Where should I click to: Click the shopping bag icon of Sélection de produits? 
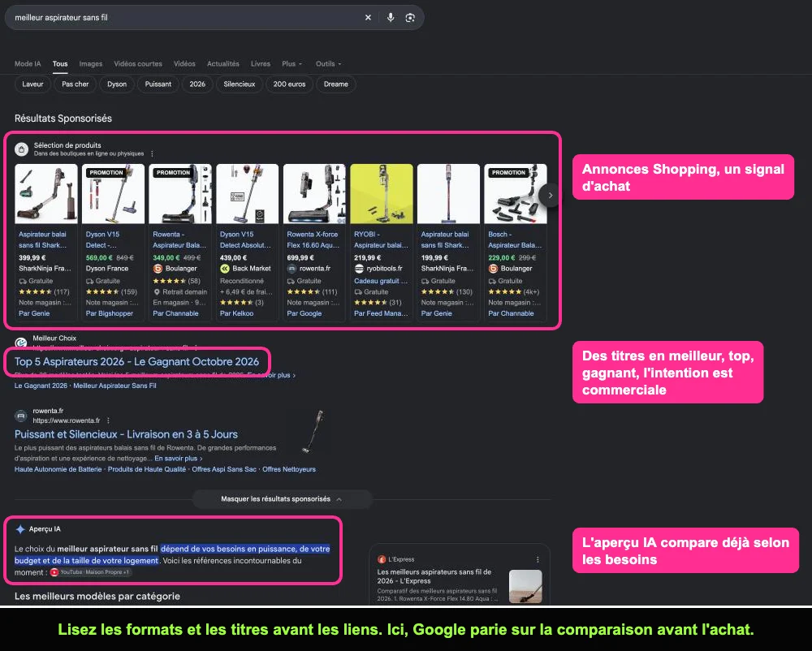point(21,149)
